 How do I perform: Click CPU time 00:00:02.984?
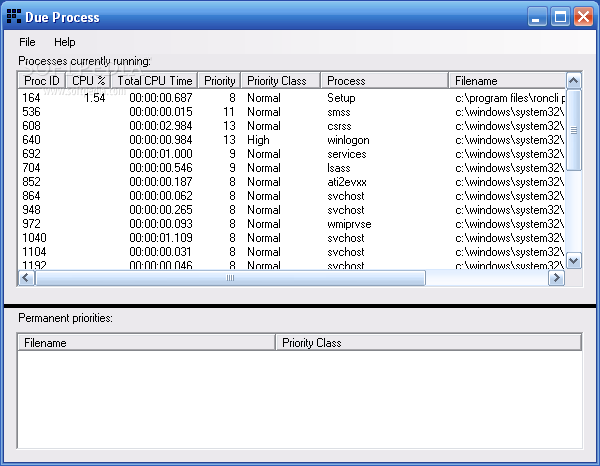161,126
